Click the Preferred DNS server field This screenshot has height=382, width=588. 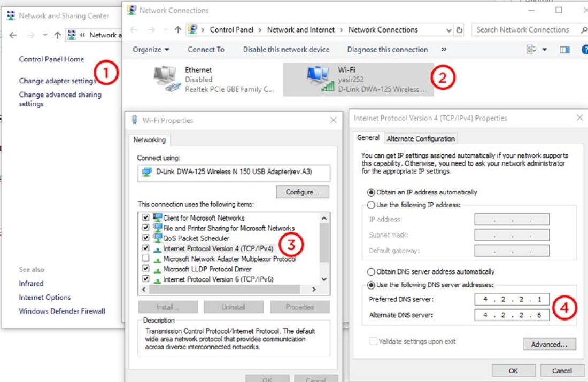(512, 299)
